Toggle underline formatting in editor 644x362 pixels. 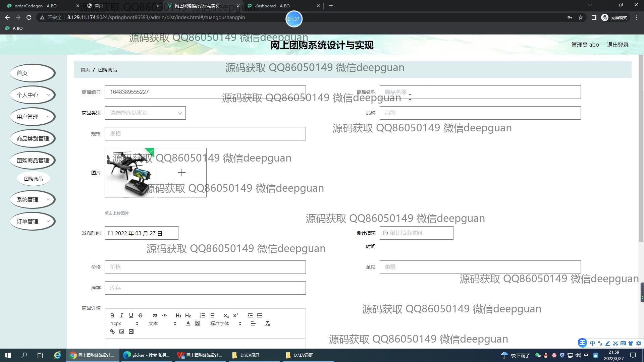131,315
